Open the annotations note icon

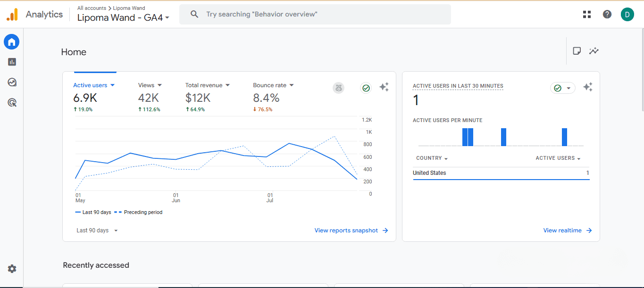577,51
